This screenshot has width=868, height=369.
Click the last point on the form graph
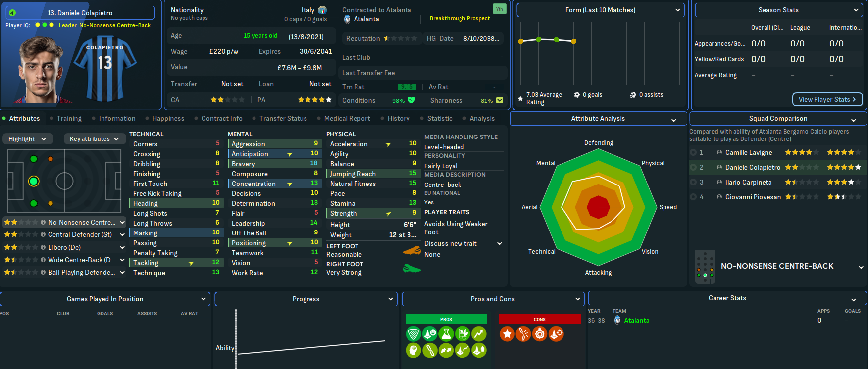574,41
